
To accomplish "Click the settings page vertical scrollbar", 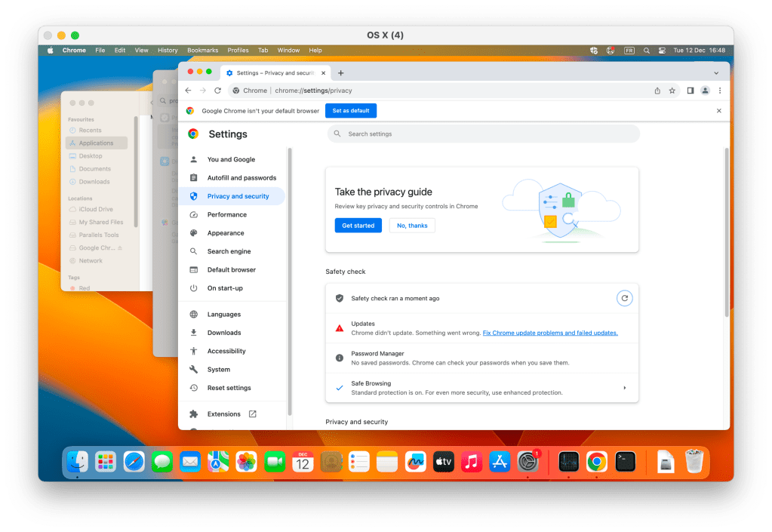I will coord(726,234).
